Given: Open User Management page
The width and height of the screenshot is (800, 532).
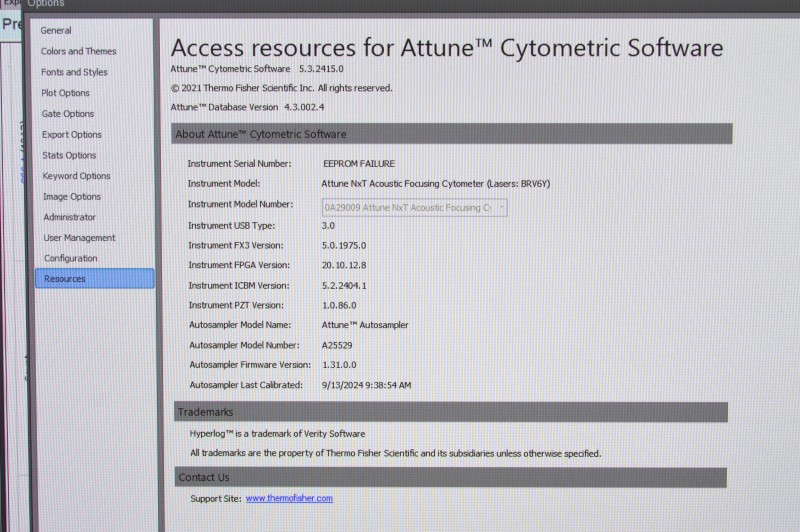Looking at the screenshot, I should pos(80,238).
